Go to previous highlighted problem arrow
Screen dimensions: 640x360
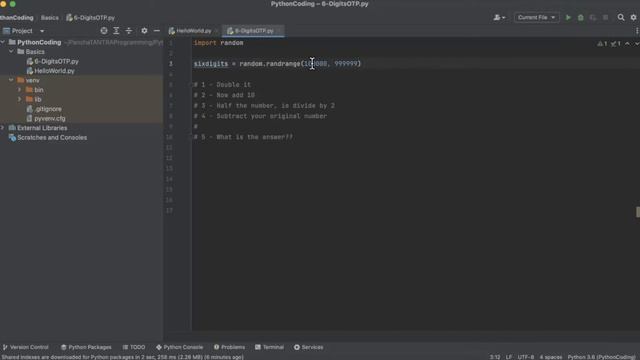pyautogui.click(x=627, y=43)
